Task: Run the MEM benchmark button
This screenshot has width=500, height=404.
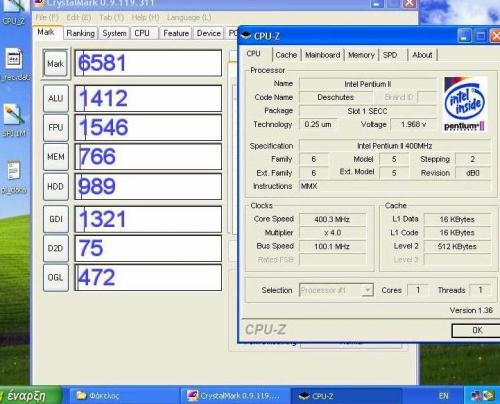Action: pyautogui.click(x=56, y=157)
